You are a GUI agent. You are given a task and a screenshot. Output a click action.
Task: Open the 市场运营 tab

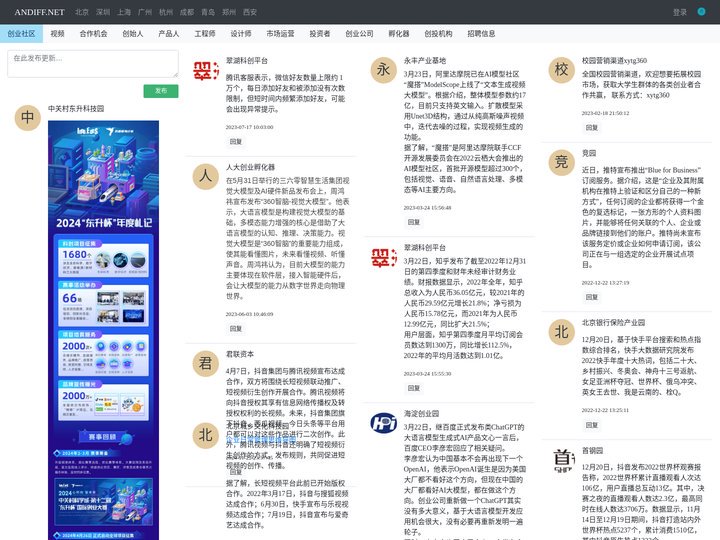pos(280,34)
